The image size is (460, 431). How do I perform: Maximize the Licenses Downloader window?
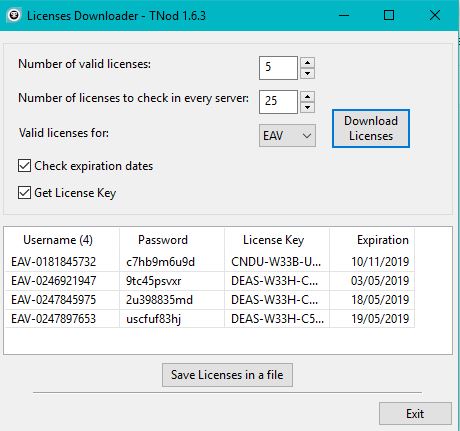coord(389,15)
